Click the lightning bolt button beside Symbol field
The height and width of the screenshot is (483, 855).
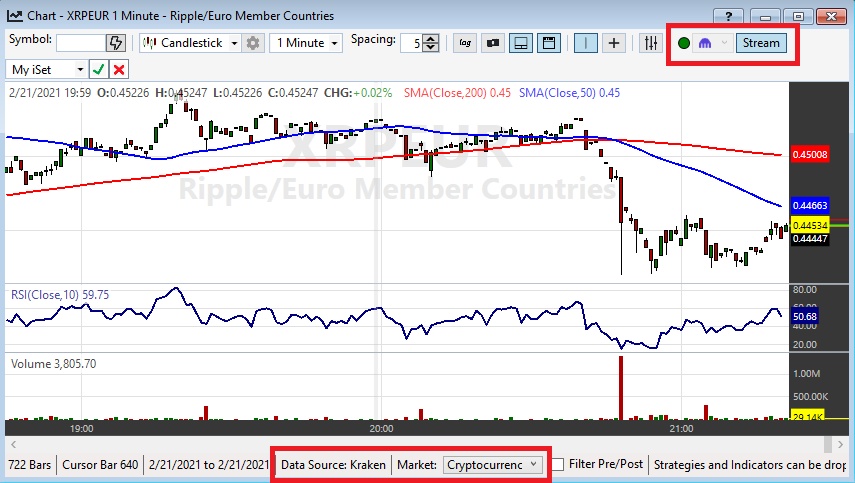point(116,43)
